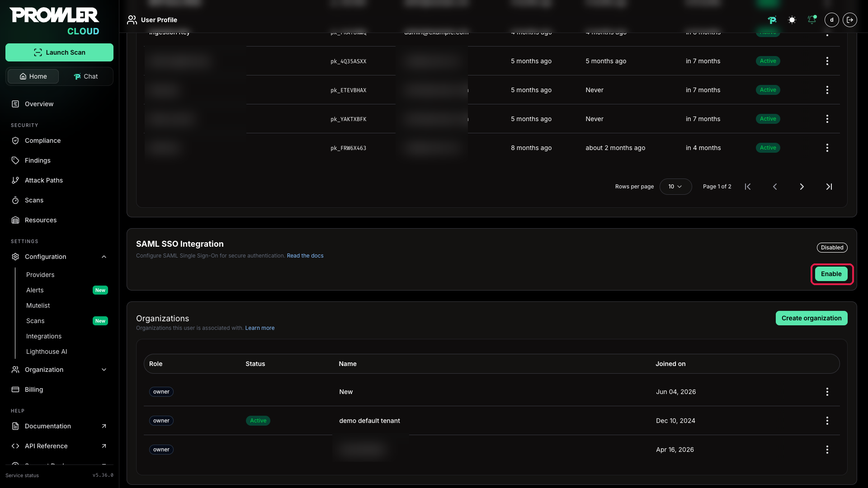Switch to Chat tab
This screenshot has width=868, height=488.
click(x=85, y=76)
